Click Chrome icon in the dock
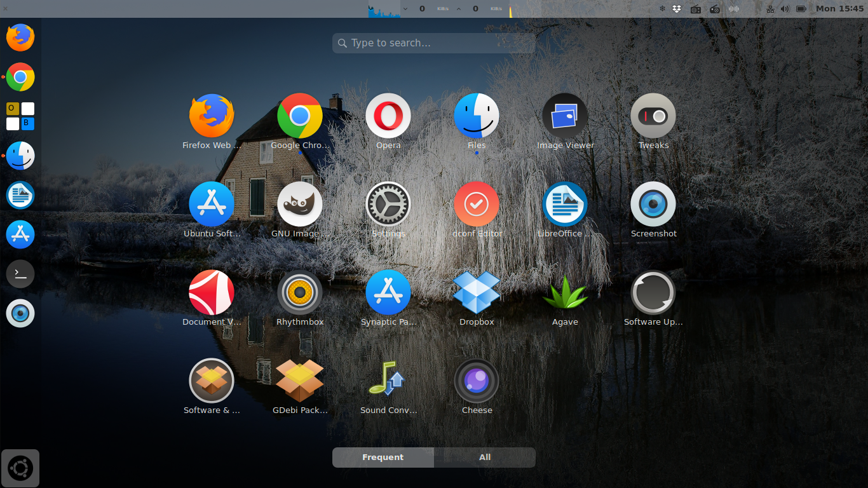 [x=20, y=77]
